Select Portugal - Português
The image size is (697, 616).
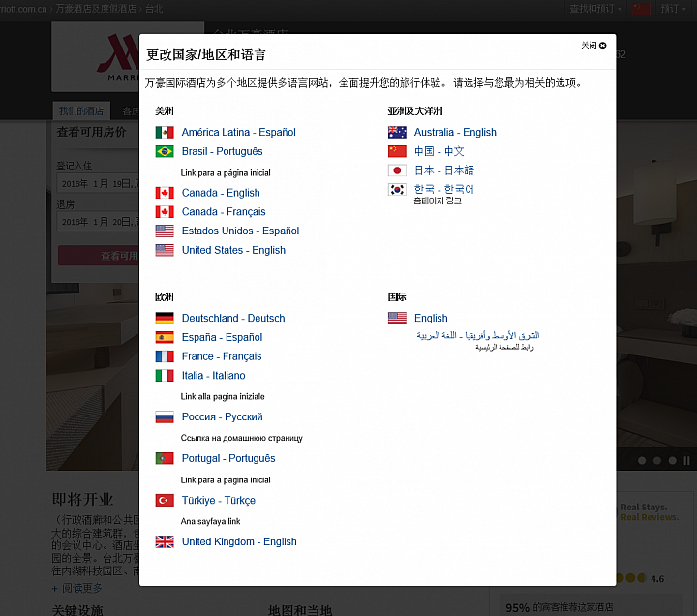(228, 458)
